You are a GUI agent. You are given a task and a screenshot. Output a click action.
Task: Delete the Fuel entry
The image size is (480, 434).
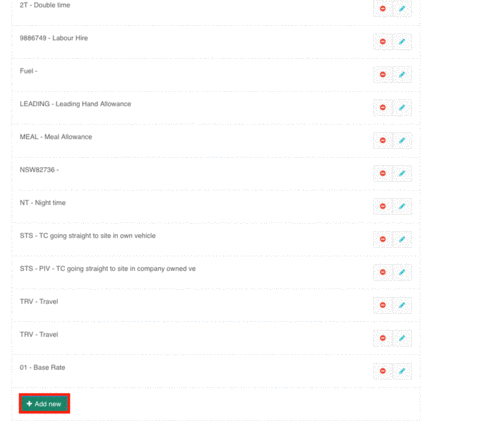[x=383, y=74]
